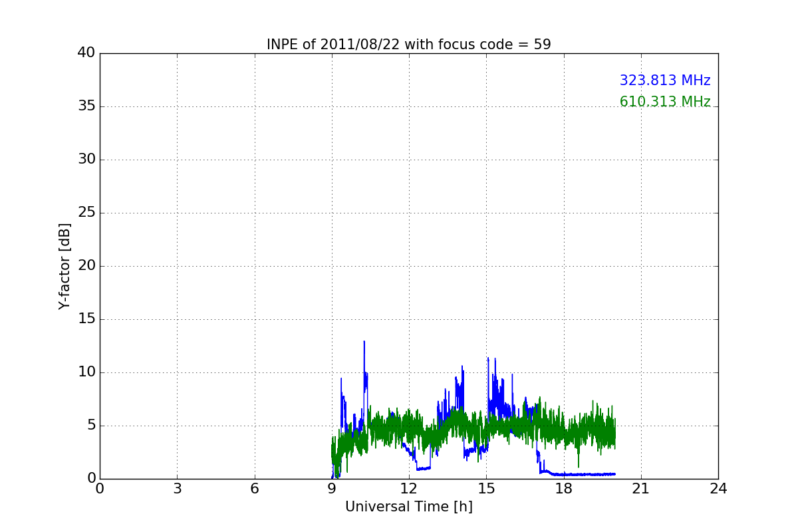Screen dimensions: 798x532
Task: Click y-axis tick label 25
Action: (86, 213)
